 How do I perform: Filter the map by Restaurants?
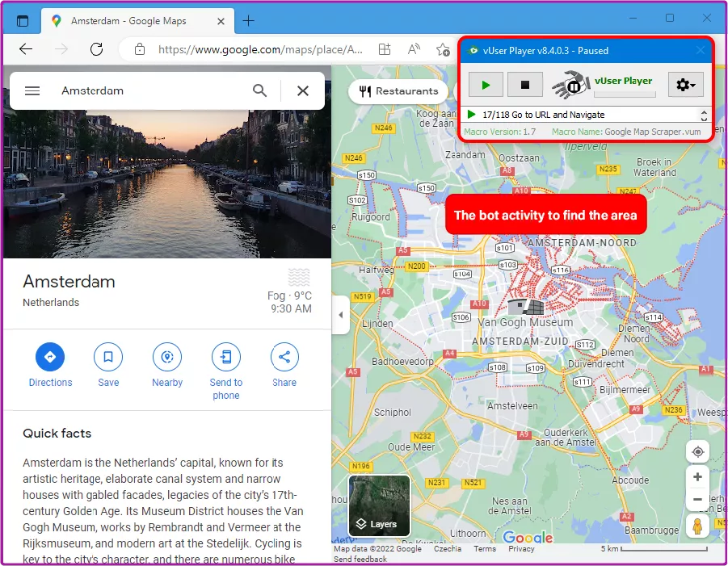[x=399, y=91]
